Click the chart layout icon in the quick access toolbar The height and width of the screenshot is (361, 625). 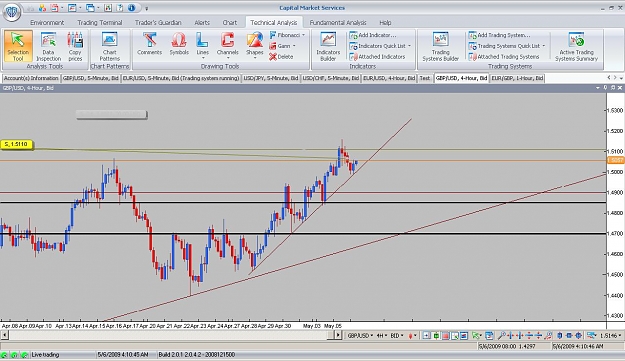coord(72,8)
